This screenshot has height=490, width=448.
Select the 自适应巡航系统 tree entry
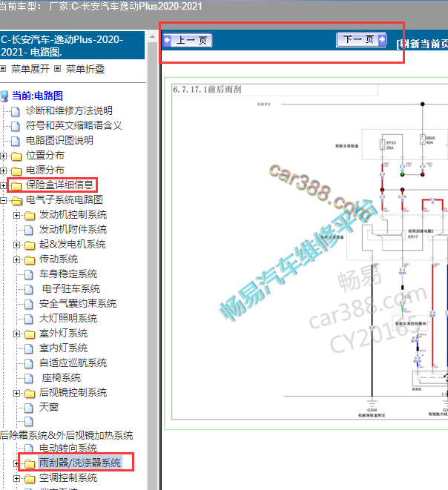point(73,362)
